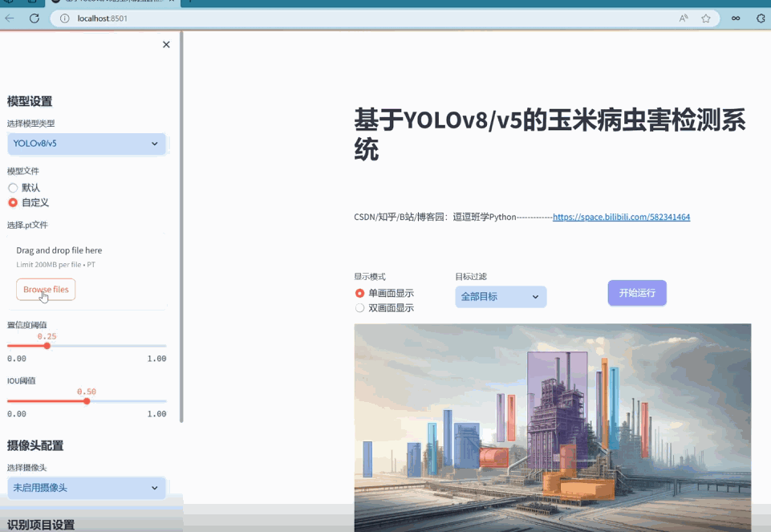Open the YOLOv8/v5 model type dropdown
The image size is (771, 532).
tap(86, 144)
